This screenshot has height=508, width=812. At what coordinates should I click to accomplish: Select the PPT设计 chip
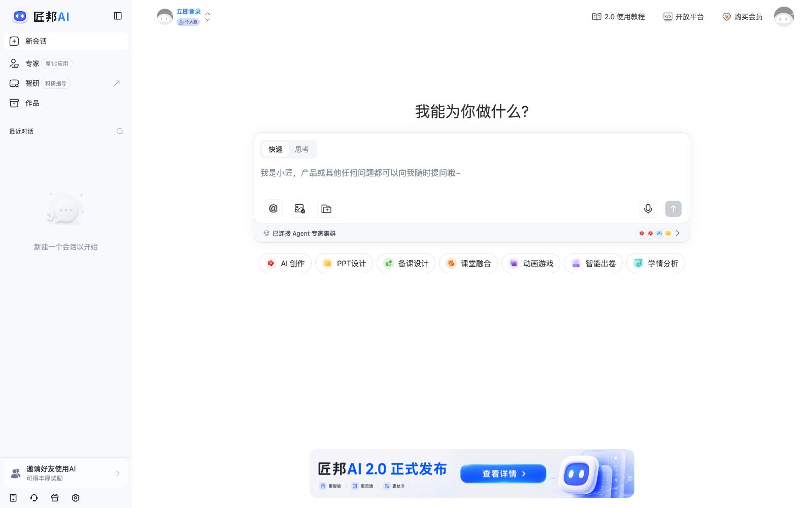click(x=344, y=263)
